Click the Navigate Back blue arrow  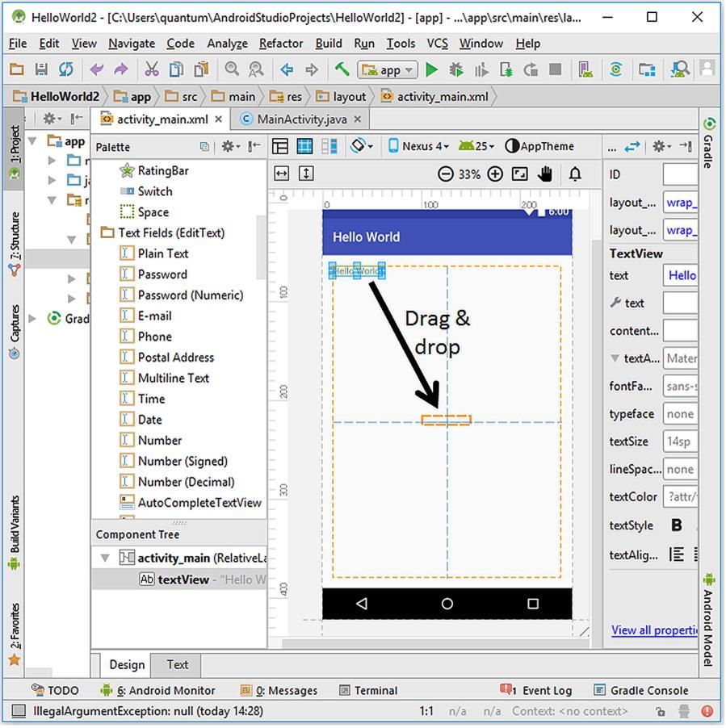tap(287, 70)
